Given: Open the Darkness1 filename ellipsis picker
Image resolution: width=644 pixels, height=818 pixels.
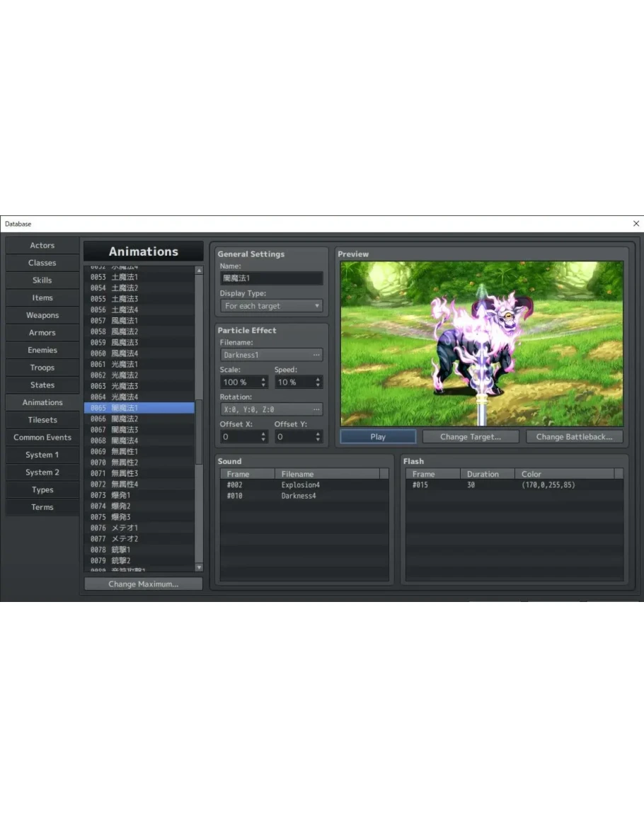Looking at the screenshot, I should 316,355.
